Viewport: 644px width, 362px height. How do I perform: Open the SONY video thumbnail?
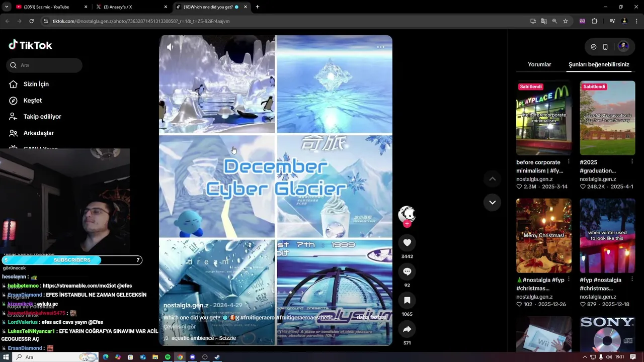click(607, 334)
